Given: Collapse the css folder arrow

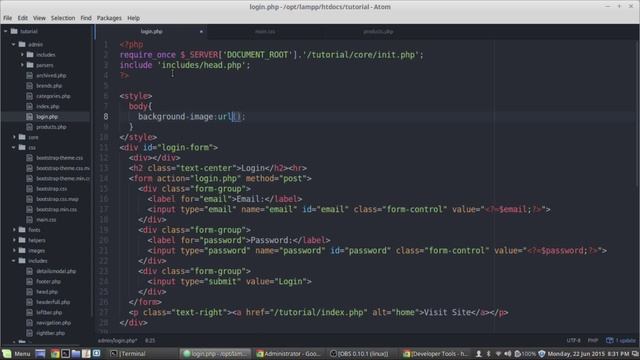Looking at the screenshot, I should [13, 147].
